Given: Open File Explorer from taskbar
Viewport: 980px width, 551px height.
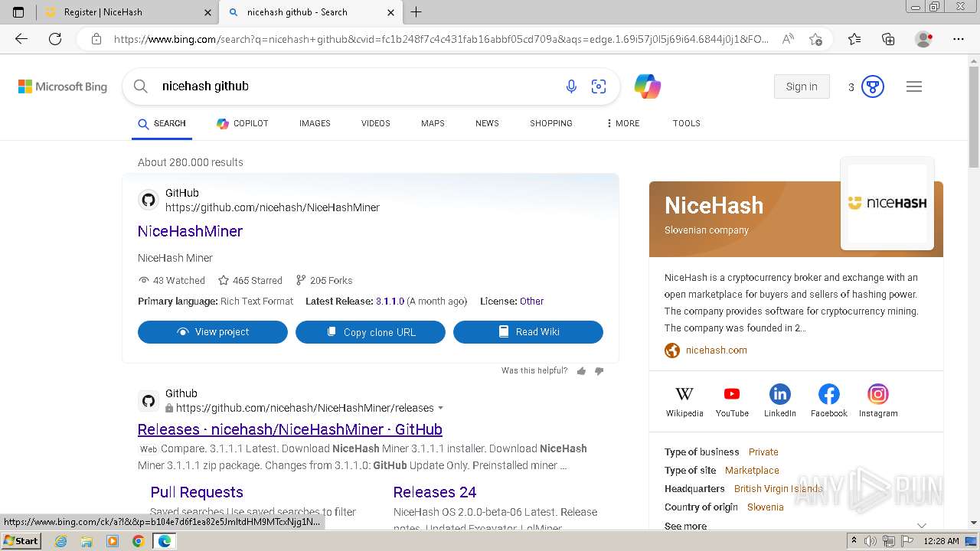Looking at the screenshot, I should coord(87,541).
